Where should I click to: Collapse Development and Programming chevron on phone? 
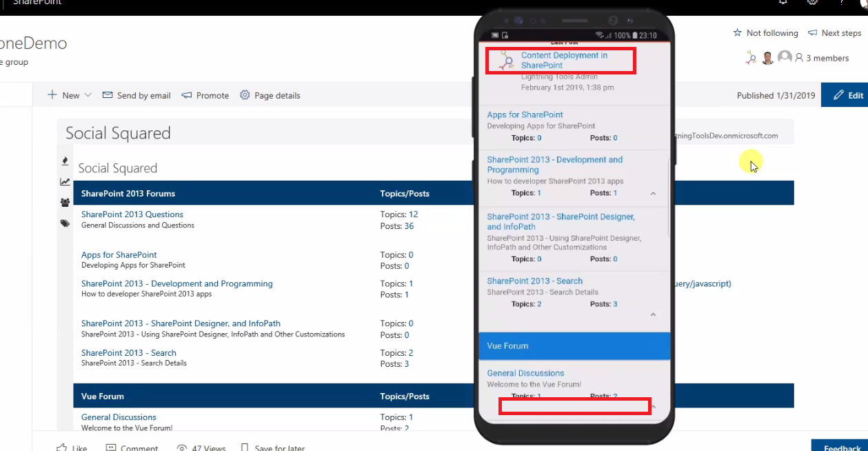[653, 194]
